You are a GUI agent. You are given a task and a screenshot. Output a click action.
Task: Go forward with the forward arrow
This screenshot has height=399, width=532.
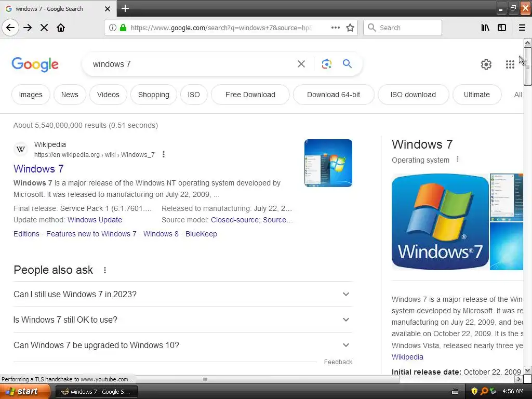(x=28, y=28)
